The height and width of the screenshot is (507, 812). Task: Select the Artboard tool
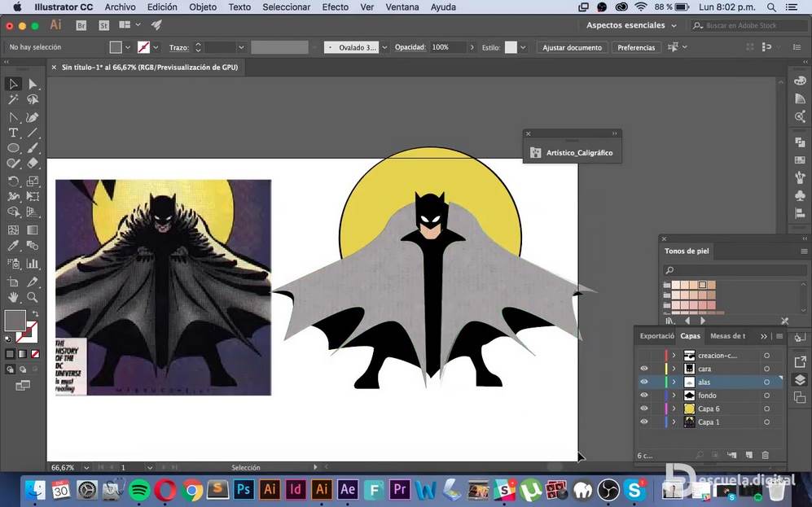(13, 282)
